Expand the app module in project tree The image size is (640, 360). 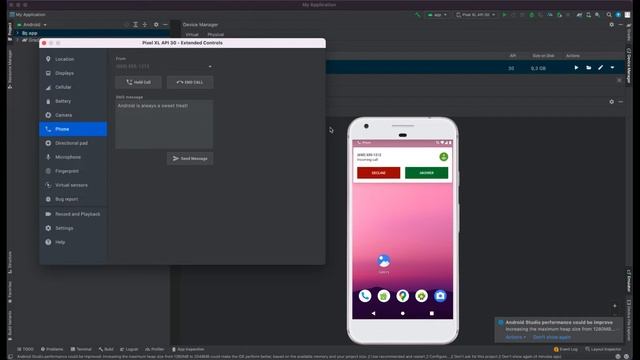click(18, 33)
